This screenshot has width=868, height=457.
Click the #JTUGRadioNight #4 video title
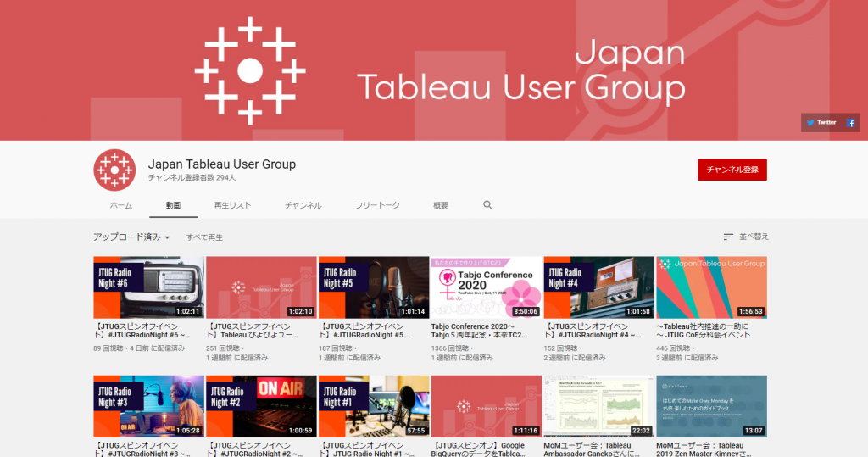[x=593, y=331]
